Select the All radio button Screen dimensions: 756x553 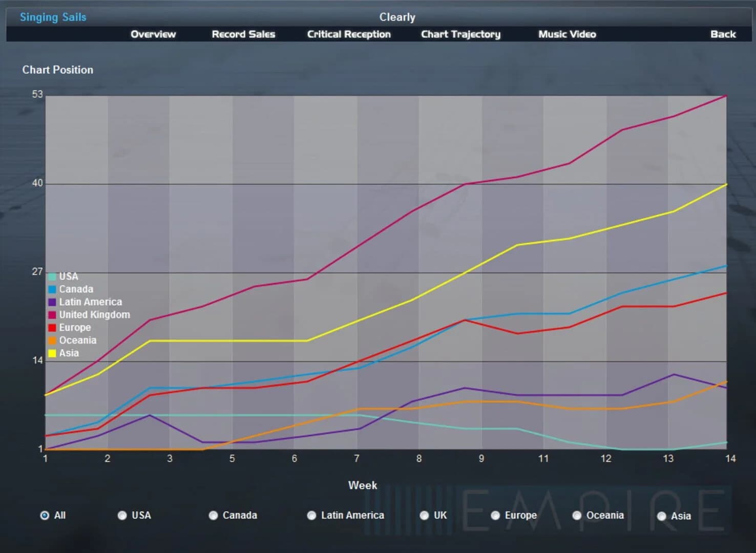(x=45, y=516)
